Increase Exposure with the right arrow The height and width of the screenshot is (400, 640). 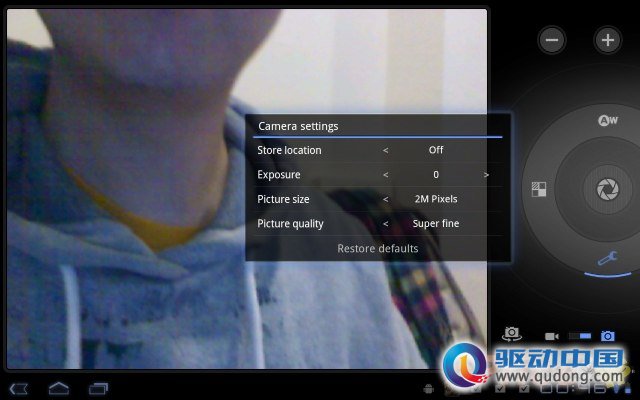pyautogui.click(x=486, y=175)
